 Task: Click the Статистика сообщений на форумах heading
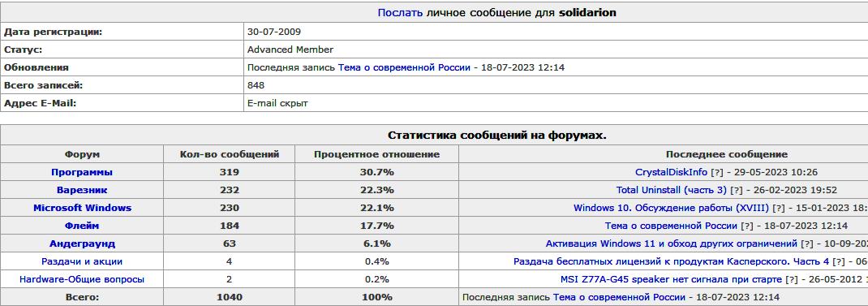pyautogui.click(x=497, y=136)
